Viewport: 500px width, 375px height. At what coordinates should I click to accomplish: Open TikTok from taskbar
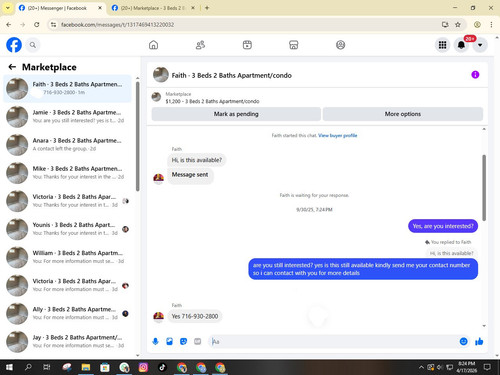(162, 367)
